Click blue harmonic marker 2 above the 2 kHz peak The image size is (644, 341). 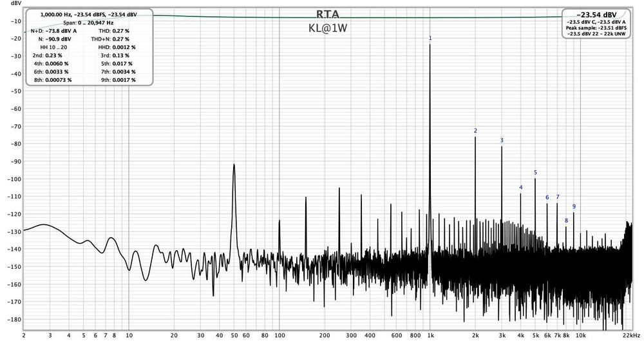coord(476,131)
